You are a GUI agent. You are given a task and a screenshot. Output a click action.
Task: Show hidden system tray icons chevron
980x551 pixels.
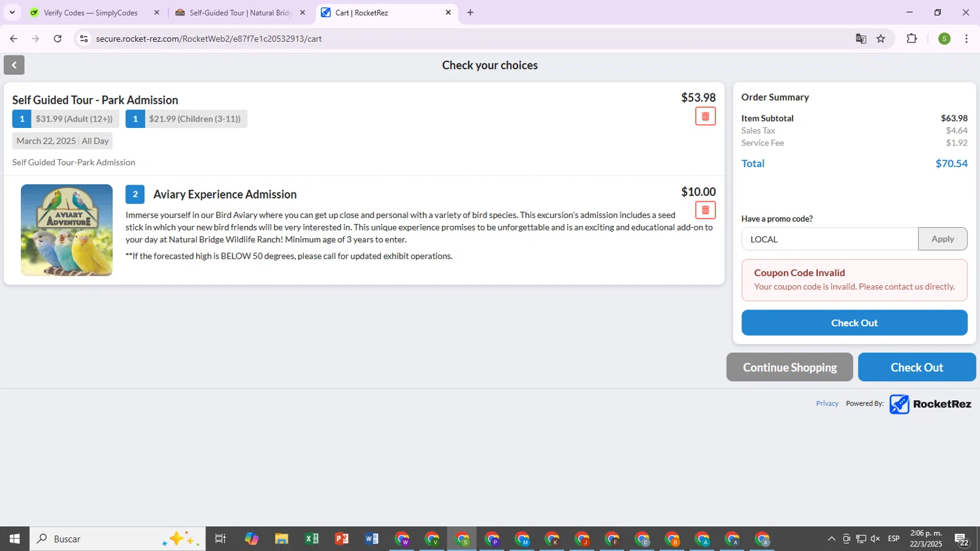[x=831, y=539]
